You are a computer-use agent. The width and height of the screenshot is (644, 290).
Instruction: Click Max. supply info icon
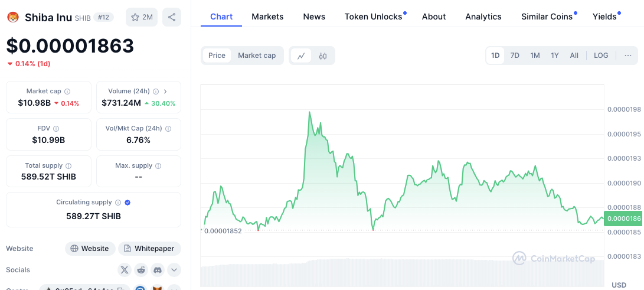159,166
